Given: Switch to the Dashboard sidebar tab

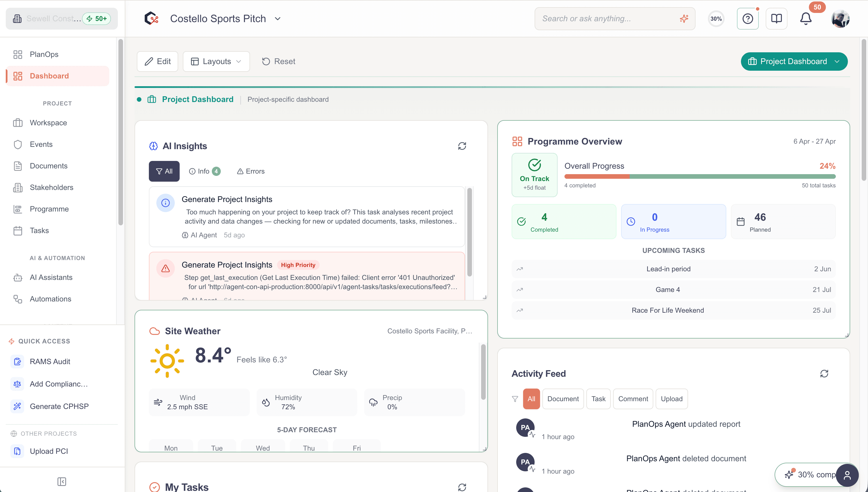Looking at the screenshot, I should coord(49,76).
